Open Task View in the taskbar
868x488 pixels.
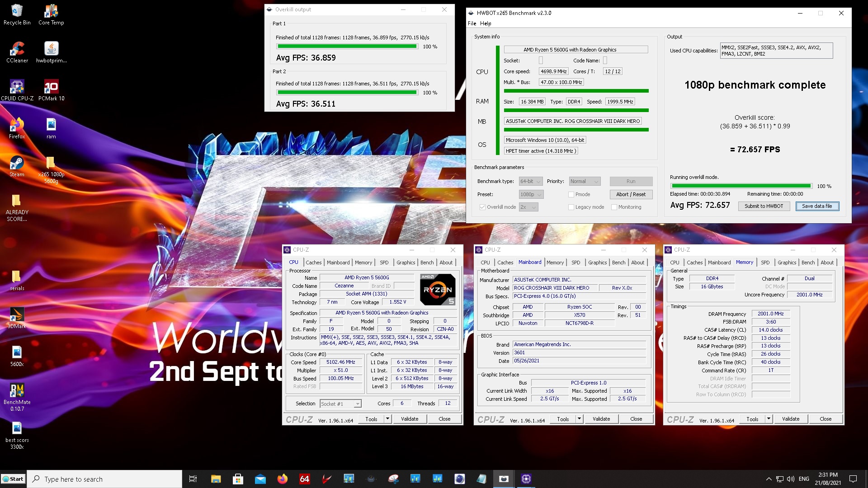pyautogui.click(x=193, y=479)
